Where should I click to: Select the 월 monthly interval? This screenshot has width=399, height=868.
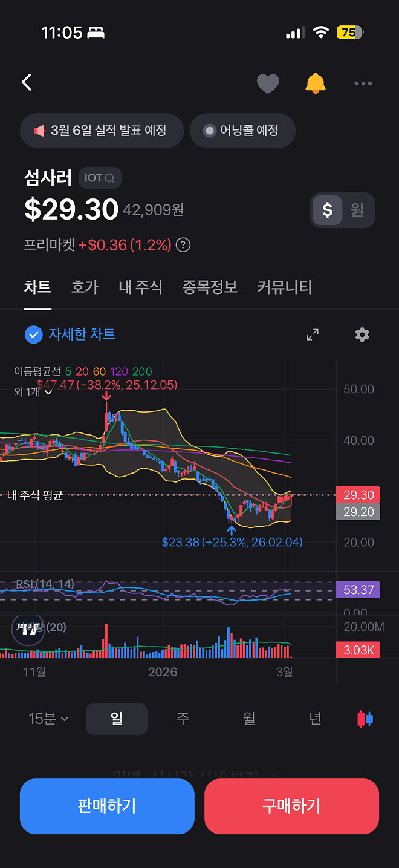point(249,719)
